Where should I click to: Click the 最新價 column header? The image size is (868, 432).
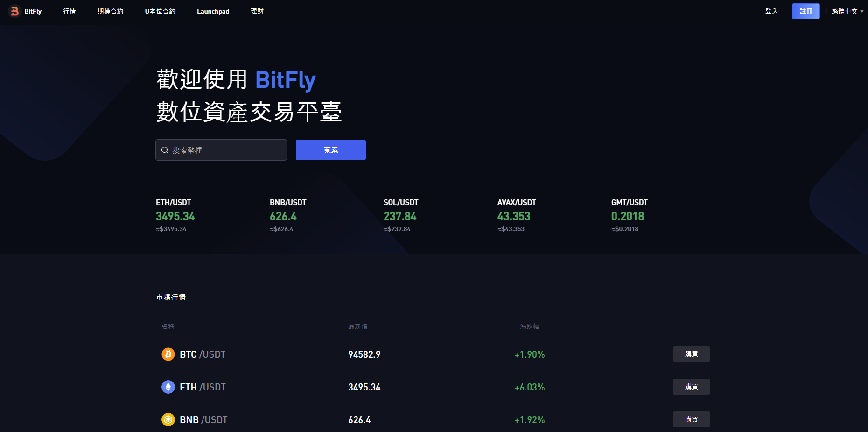[x=358, y=326]
